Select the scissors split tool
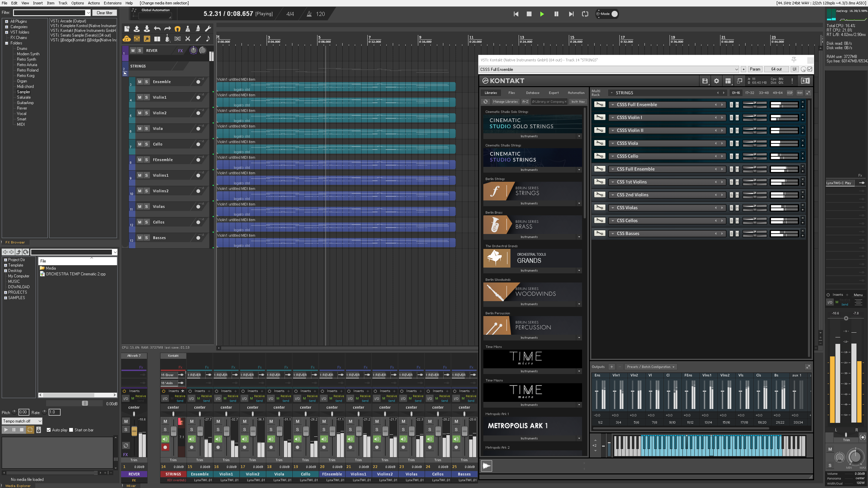The image size is (868, 488). [188, 39]
